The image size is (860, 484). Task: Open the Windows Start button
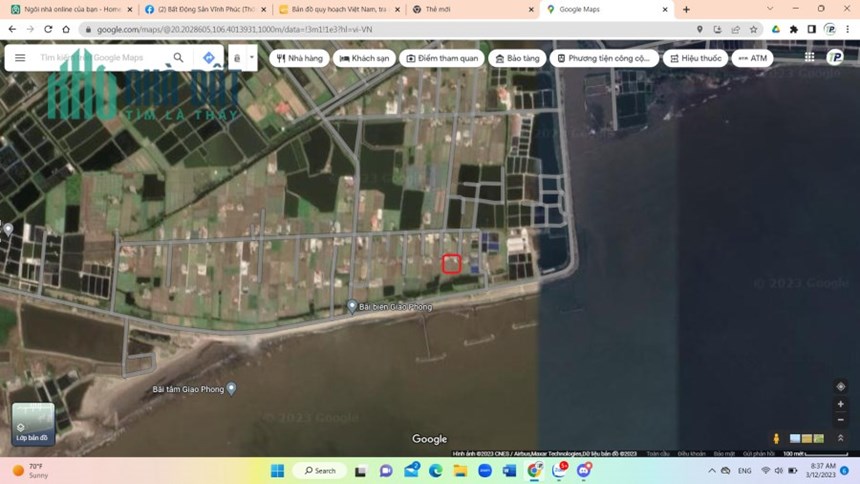tap(278, 471)
